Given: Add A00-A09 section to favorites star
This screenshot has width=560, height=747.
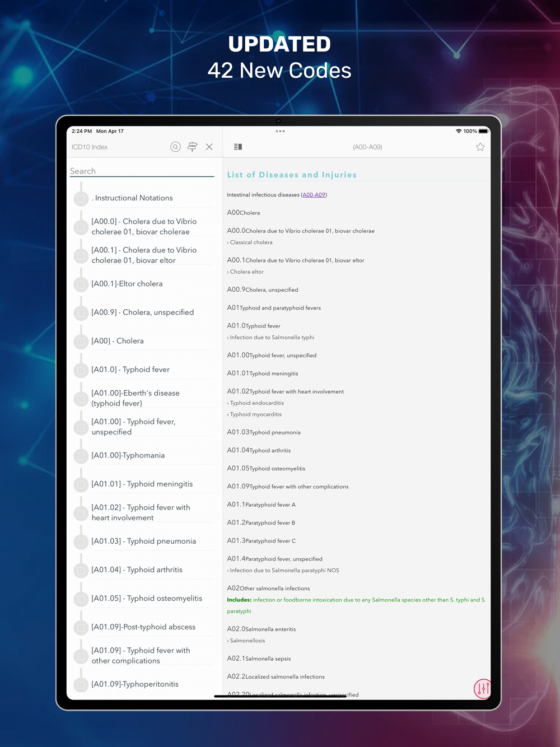Looking at the screenshot, I should (x=480, y=147).
